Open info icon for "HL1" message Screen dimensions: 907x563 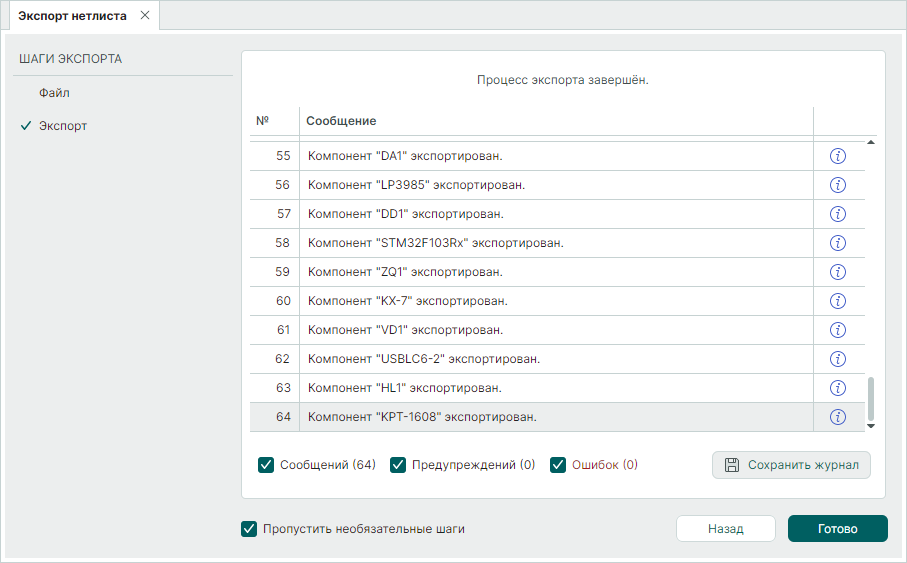(x=838, y=388)
